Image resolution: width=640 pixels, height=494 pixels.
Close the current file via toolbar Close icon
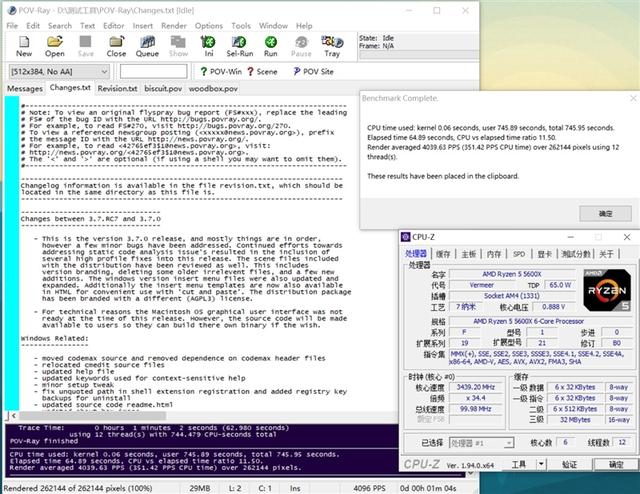point(116,45)
